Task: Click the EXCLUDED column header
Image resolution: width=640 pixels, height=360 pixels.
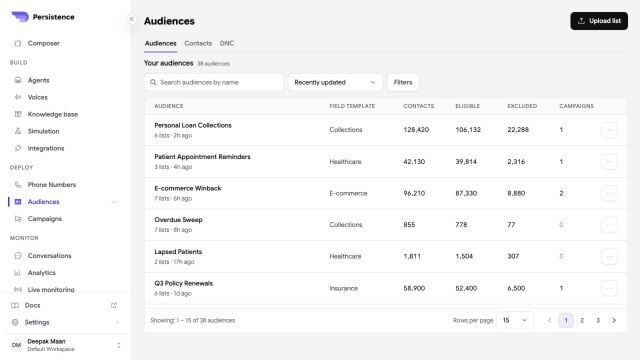Action: (522, 106)
